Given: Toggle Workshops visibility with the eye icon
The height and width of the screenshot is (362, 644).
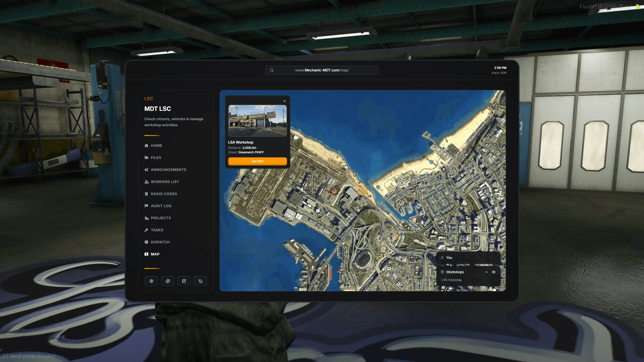Looking at the screenshot, I should tap(494, 272).
